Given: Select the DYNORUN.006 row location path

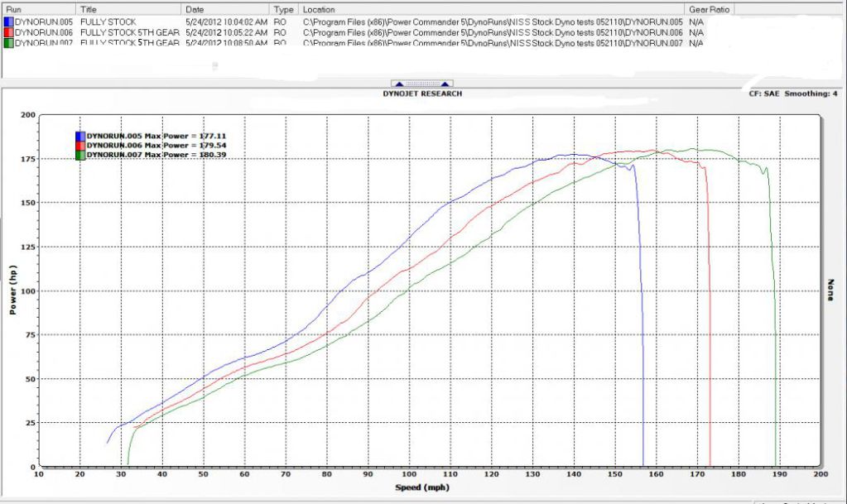Looking at the screenshot, I should (493, 31).
